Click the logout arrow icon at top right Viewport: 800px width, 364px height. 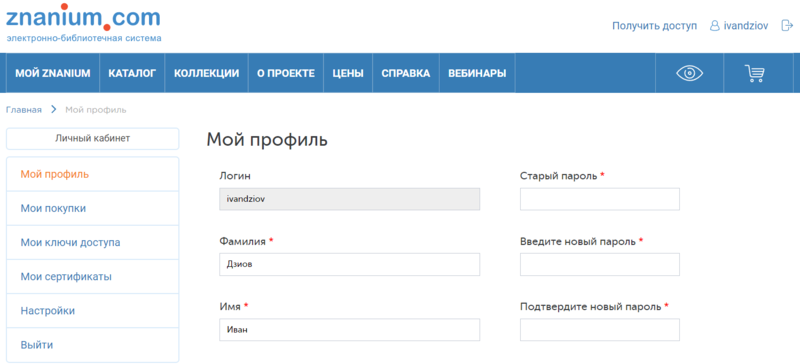[x=787, y=26]
